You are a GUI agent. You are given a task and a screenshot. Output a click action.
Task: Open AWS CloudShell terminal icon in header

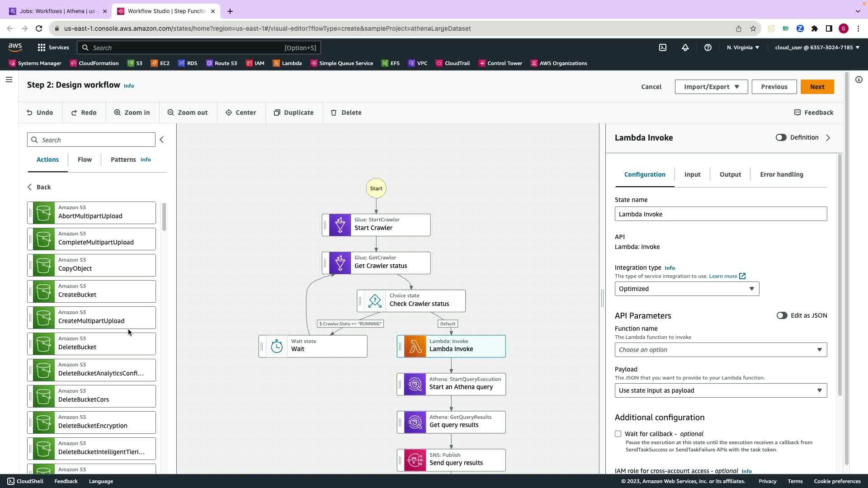tap(663, 47)
